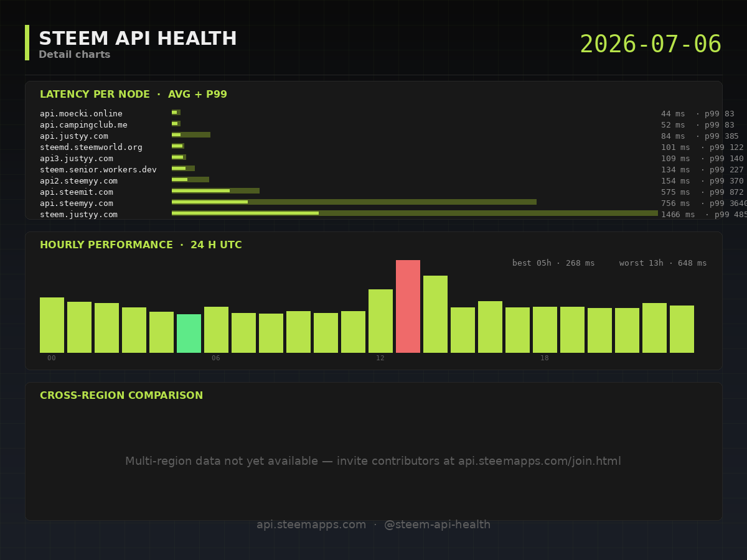Image resolution: width=747 pixels, height=560 pixels.
Task: Click the api.justyy.com latency bar
Action: [191, 135]
